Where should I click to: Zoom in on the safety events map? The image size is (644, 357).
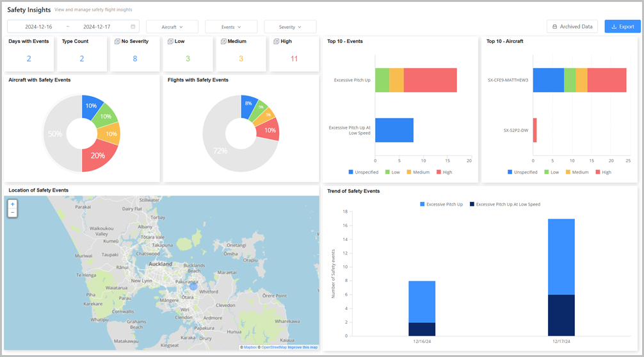(12, 204)
